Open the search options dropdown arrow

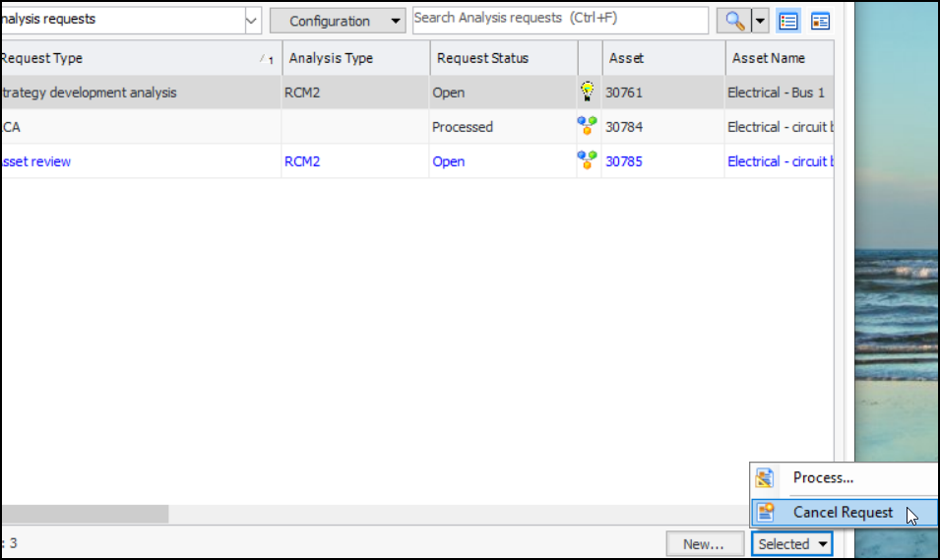[760, 21]
